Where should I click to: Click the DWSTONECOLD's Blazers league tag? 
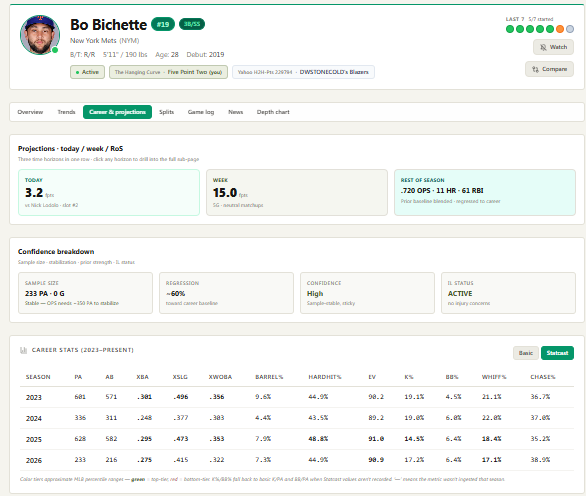pos(303,72)
